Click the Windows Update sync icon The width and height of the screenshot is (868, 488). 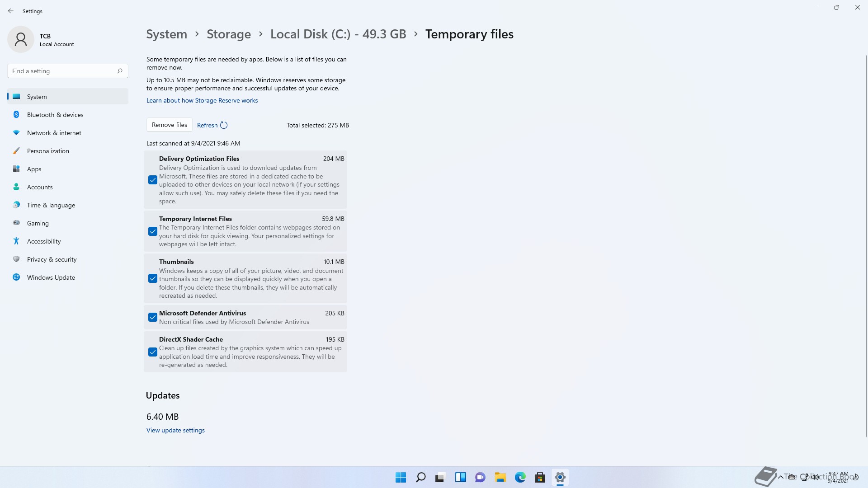[x=16, y=277]
